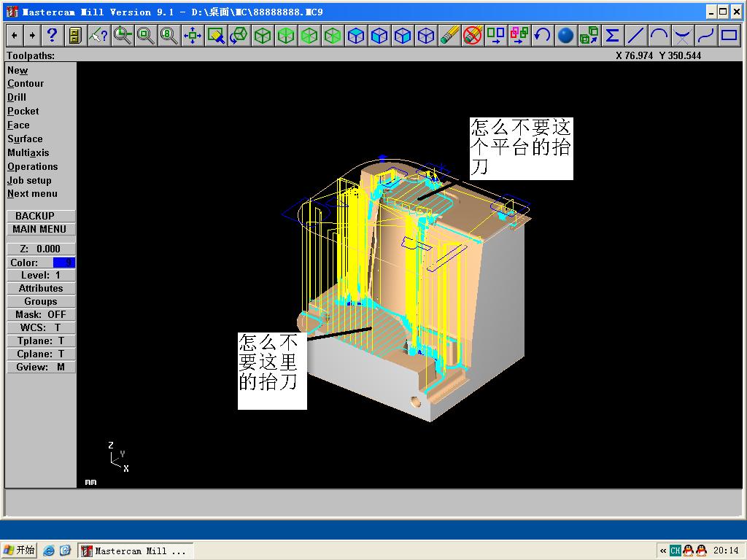Change the Tplane: T setting
The image size is (747, 560).
(x=41, y=341)
